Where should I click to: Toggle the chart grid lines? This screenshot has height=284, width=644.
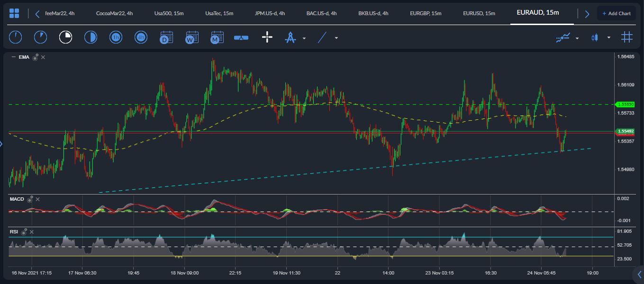pos(627,37)
